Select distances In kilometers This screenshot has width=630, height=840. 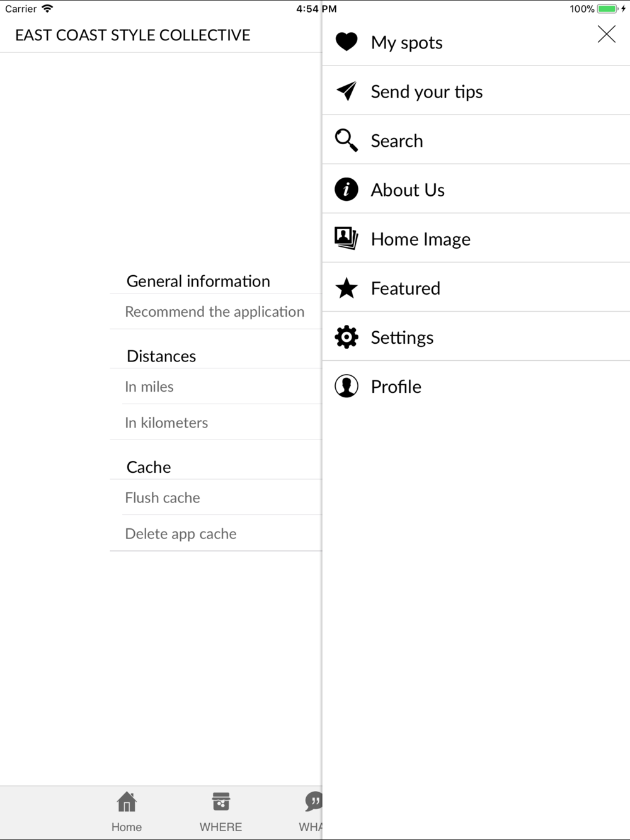[x=216, y=423]
